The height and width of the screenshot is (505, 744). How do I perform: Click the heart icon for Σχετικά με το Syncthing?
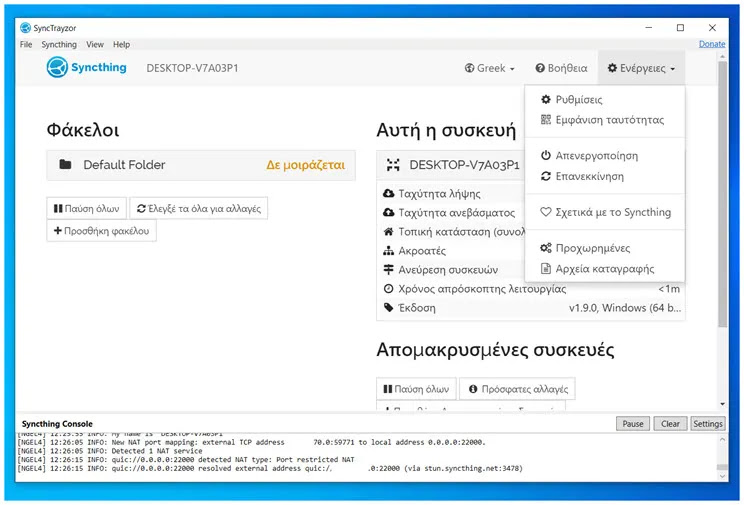(546, 212)
